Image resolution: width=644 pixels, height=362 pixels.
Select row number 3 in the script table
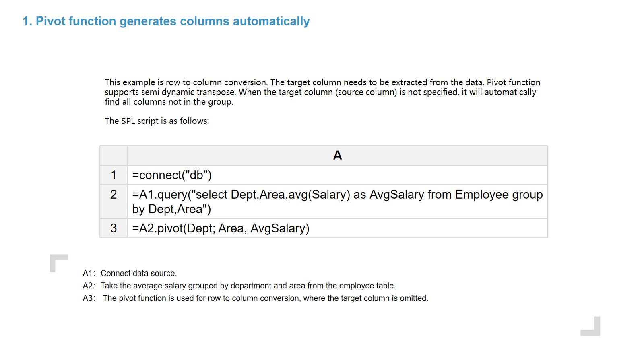coord(114,228)
